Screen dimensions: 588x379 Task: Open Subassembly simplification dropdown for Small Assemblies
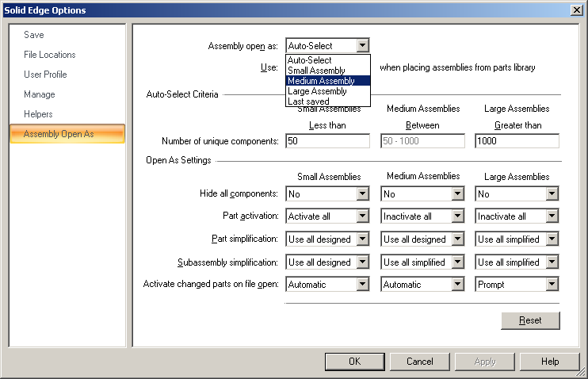[327, 262]
